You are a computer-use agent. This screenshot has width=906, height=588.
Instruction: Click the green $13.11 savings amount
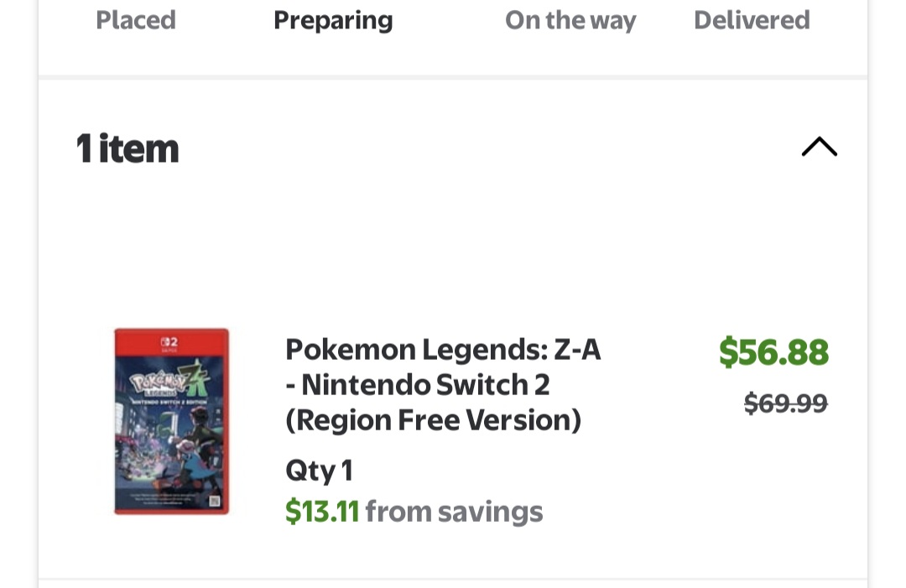point(322,511)
